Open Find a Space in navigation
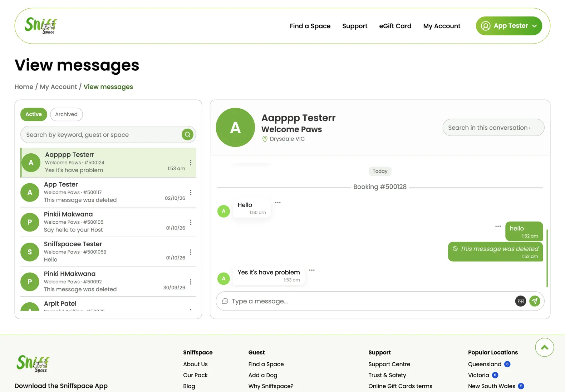 click(x=310, y=26)
